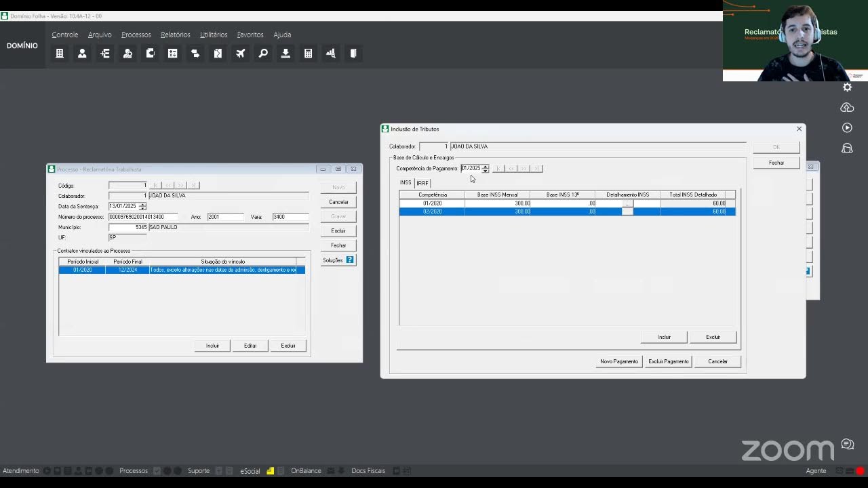Click Editar below the contracts list
The height and width of the screenshot is (488, 868).
(x=250, y=346)
